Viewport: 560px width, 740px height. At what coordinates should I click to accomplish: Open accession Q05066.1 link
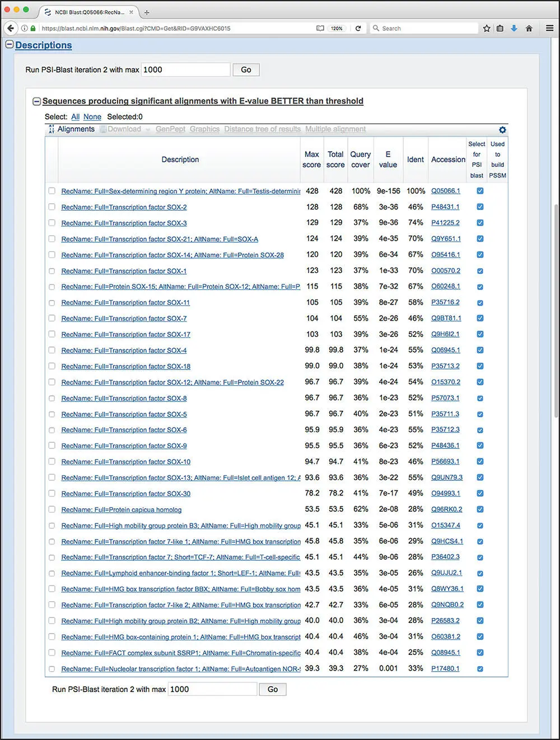tap(446, 191)
